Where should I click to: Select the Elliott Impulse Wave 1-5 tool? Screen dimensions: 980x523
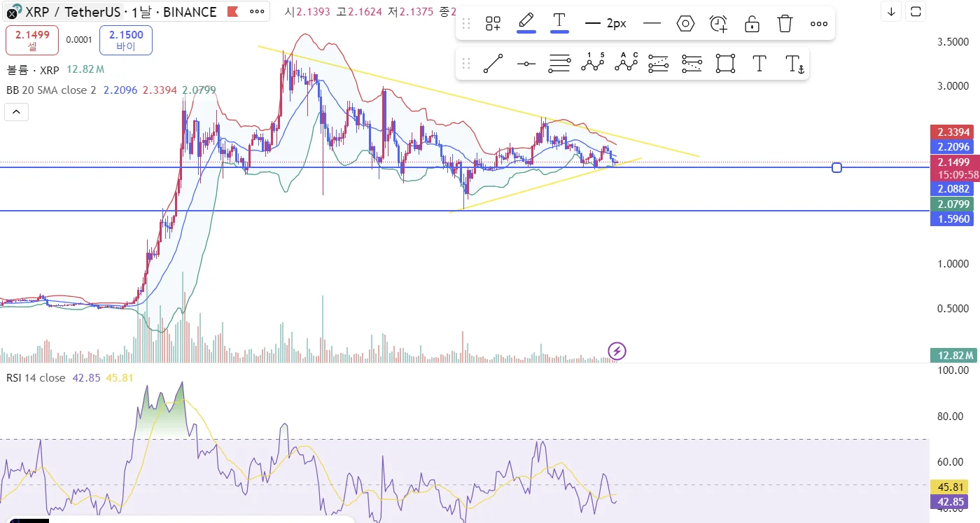pyautogui.click(x=592, y=64)
